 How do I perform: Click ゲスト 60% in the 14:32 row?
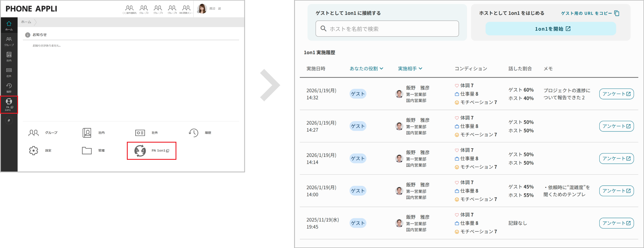pos(521,90)
